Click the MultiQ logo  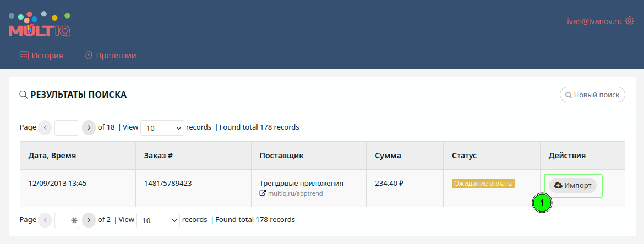[x=40, y=24]
